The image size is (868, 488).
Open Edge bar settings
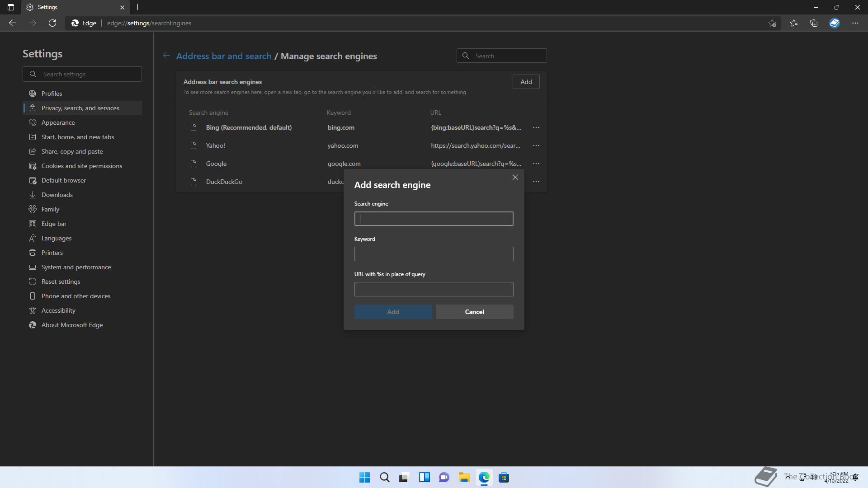click(x=82, y=224)
